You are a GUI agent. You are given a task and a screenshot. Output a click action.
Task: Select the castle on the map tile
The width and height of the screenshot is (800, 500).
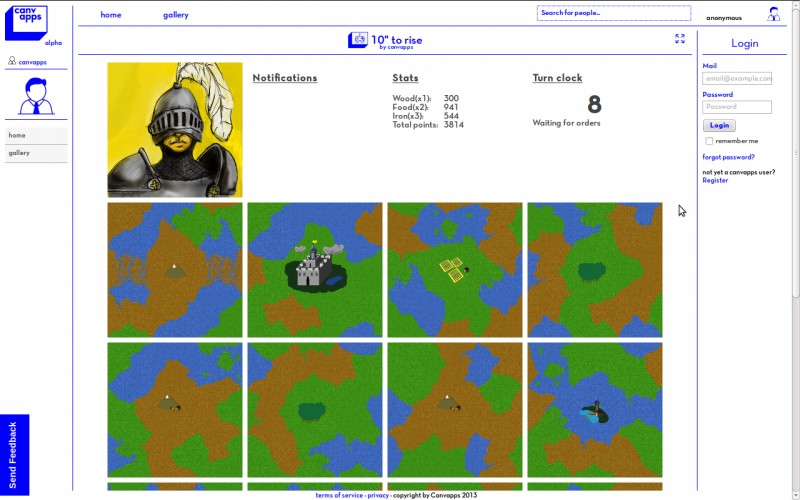315,270
